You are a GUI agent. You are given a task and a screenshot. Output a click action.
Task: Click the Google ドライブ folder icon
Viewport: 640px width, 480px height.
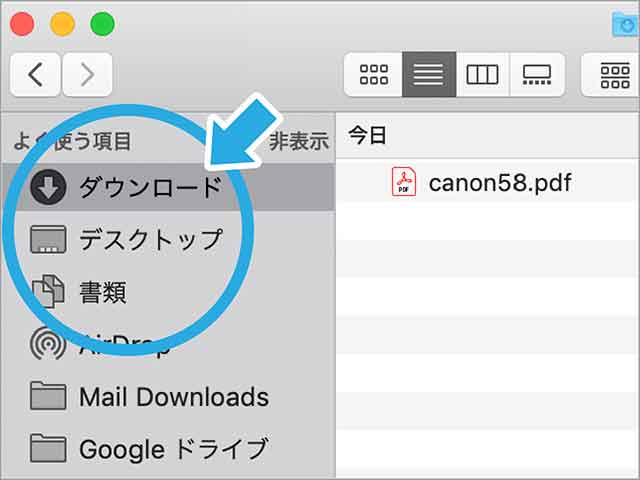[x=48, y=448]
